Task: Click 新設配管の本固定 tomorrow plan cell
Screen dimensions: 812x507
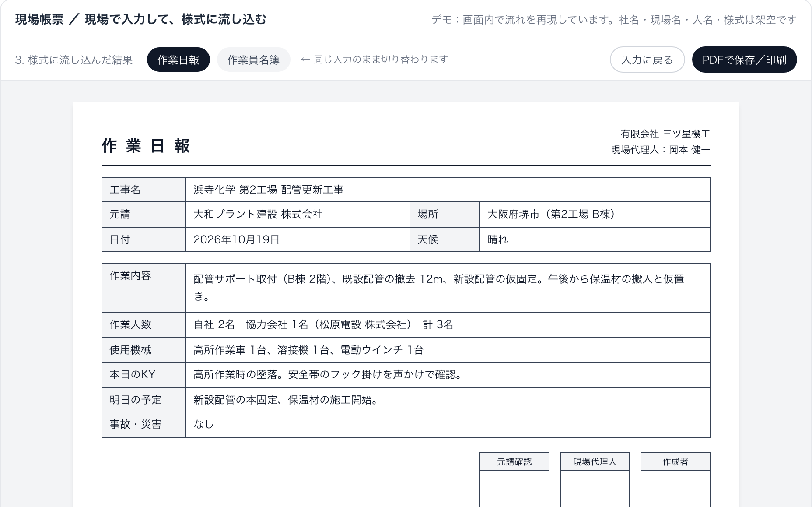Action: point(448,400)
